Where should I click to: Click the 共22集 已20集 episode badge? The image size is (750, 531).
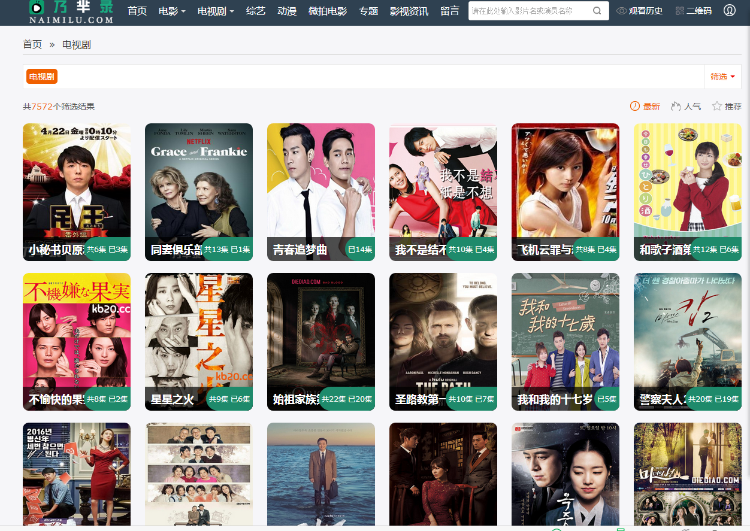coord(347,399)
